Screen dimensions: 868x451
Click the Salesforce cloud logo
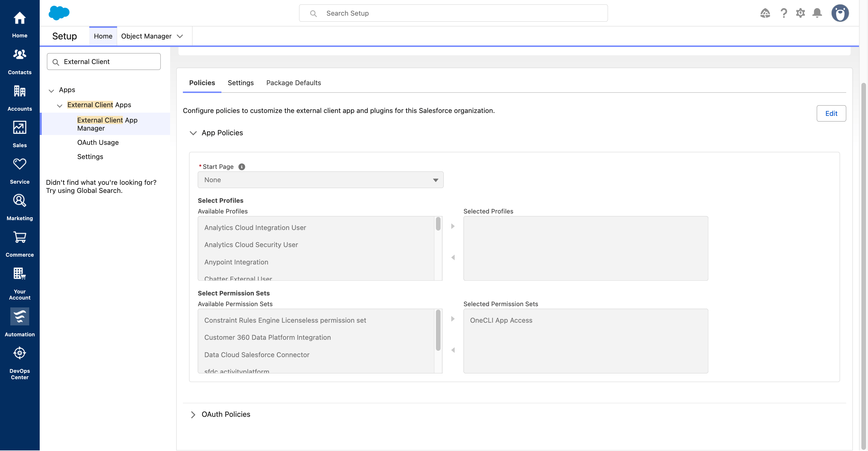(59, 13)
